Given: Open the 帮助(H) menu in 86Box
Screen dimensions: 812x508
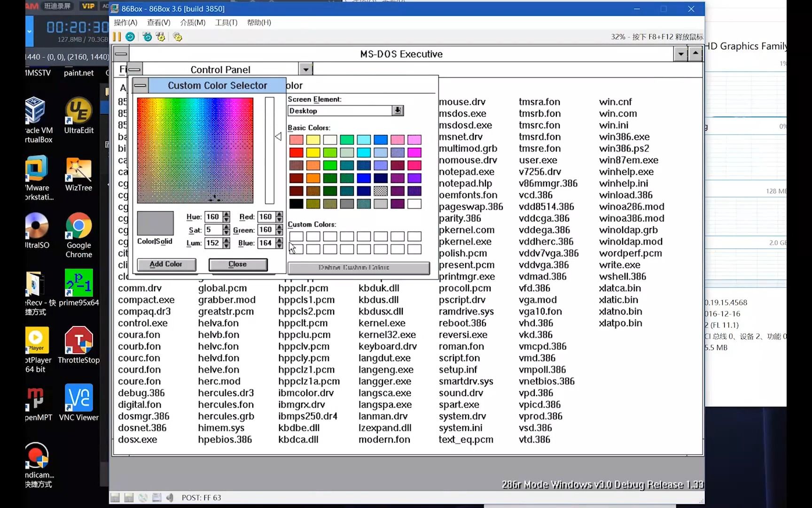Looking at the screenshot, I should click(259, 22).
